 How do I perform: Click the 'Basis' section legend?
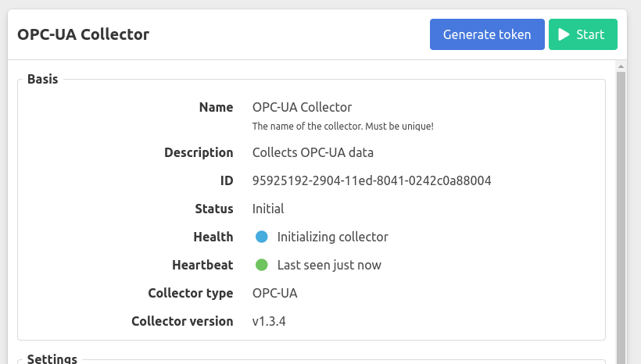[42, 79]
